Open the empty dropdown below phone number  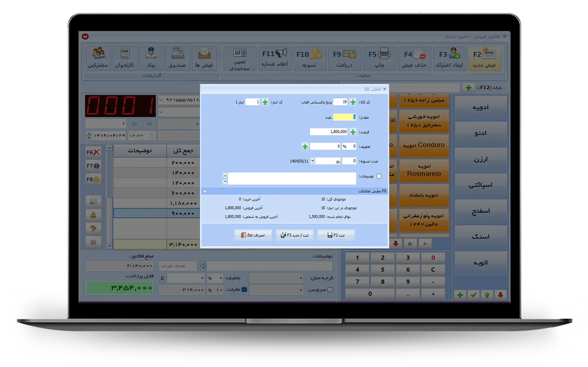coord(161,112)
